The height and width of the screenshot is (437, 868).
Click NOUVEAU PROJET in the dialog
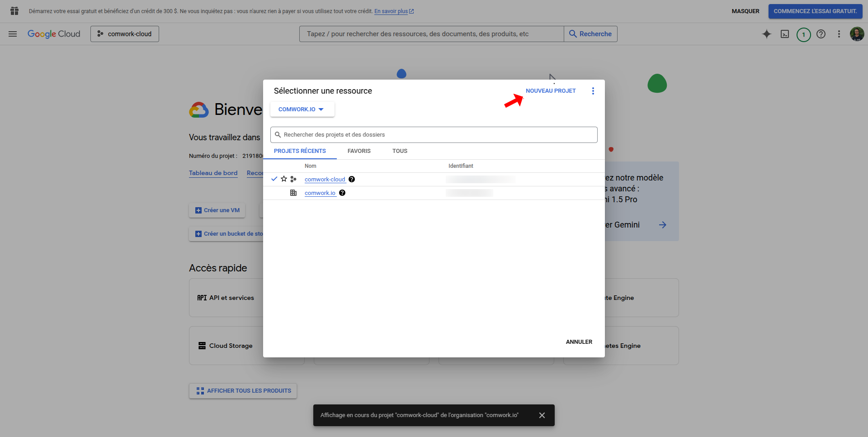point(551,91)
